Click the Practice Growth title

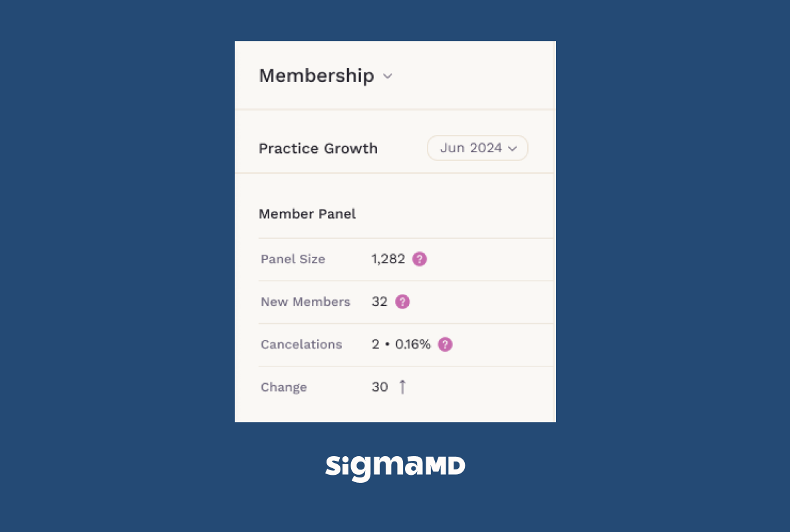(318, 148)
